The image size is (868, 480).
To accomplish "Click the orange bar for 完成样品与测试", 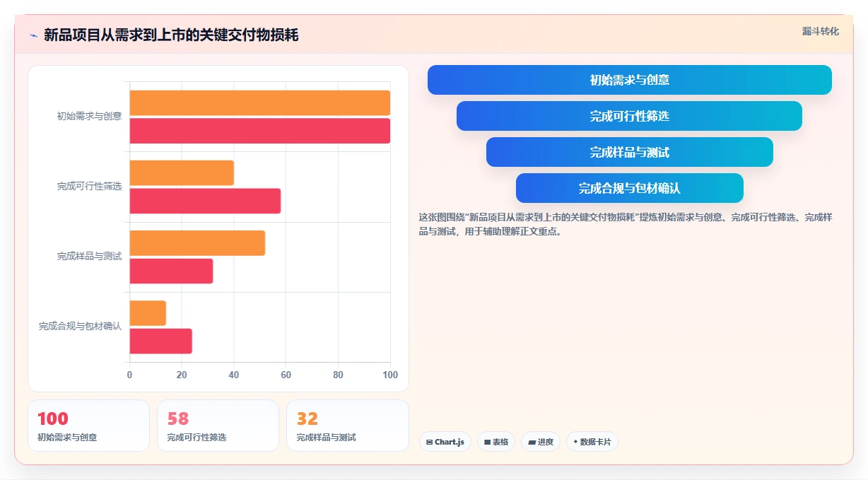I will (197, 243).
